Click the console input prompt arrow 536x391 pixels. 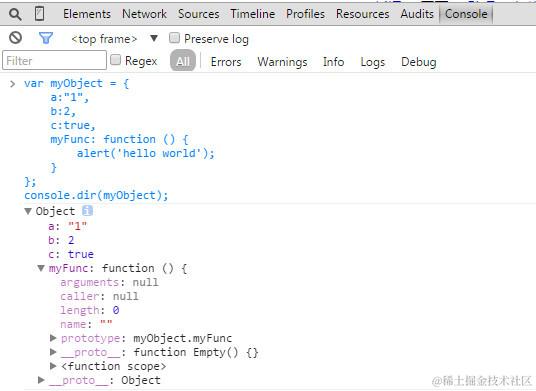coord(13,84)
